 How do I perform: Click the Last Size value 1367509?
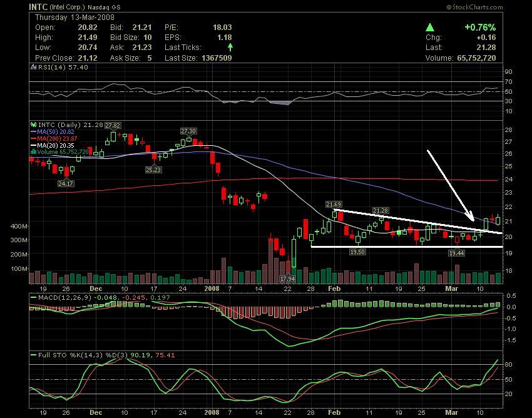217,58
